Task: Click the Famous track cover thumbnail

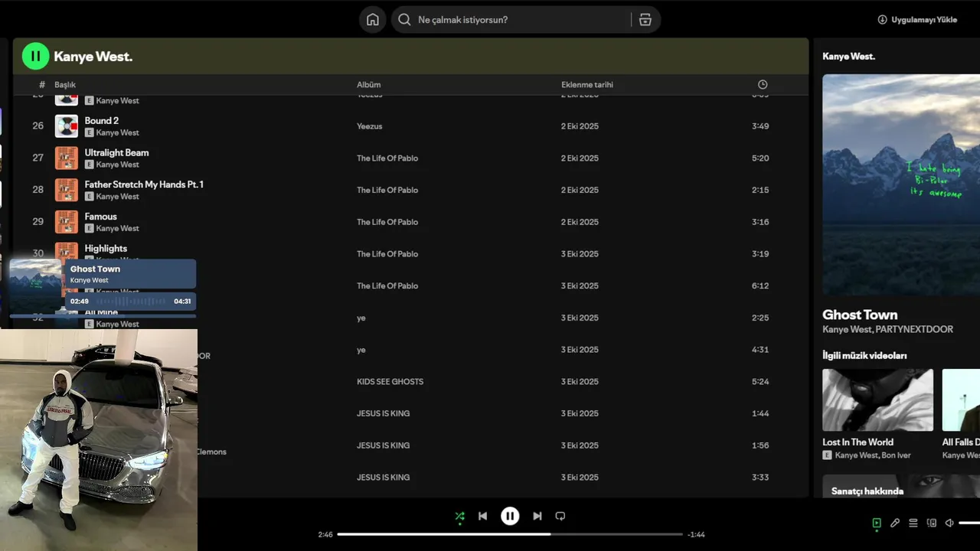Action: click(67, 222)
